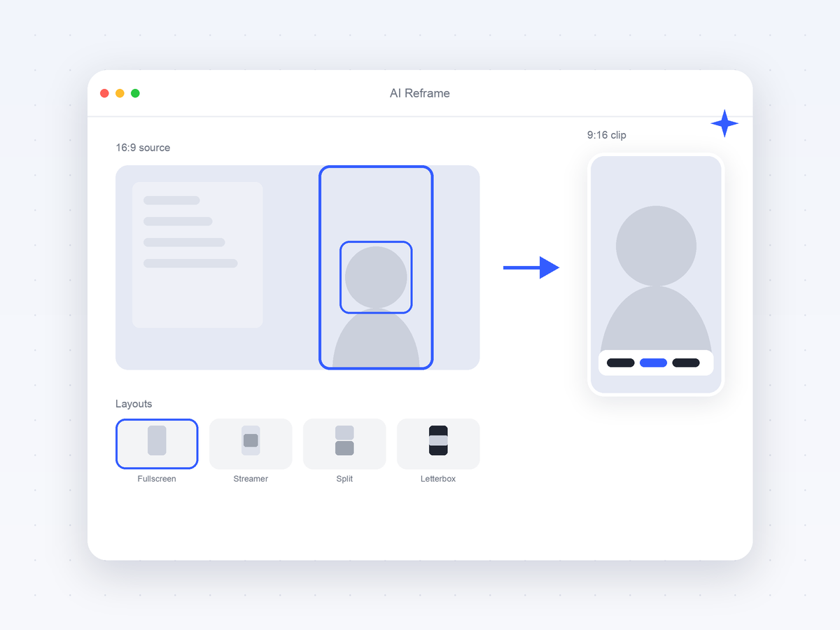
Task: Click the "AI Reframe" window title
Action: point(420,93)
